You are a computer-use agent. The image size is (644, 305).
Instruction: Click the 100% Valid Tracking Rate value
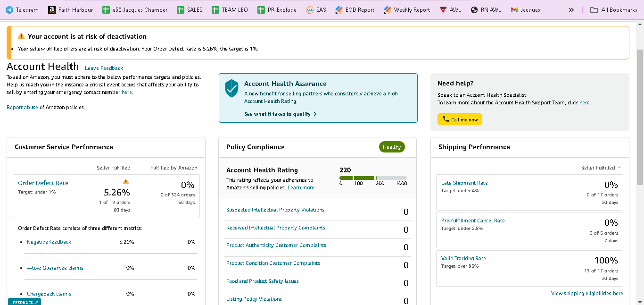click(x=606, y=260)
